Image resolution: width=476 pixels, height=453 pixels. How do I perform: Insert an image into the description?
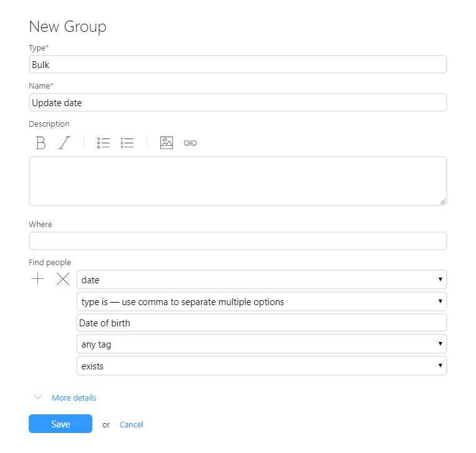coord(167,143)
